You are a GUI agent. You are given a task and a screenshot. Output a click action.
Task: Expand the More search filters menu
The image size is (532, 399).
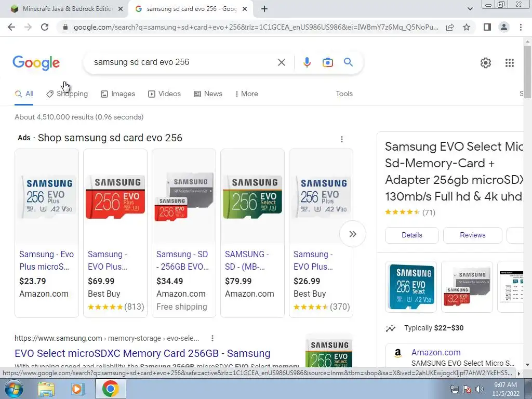tap(246, 94)
